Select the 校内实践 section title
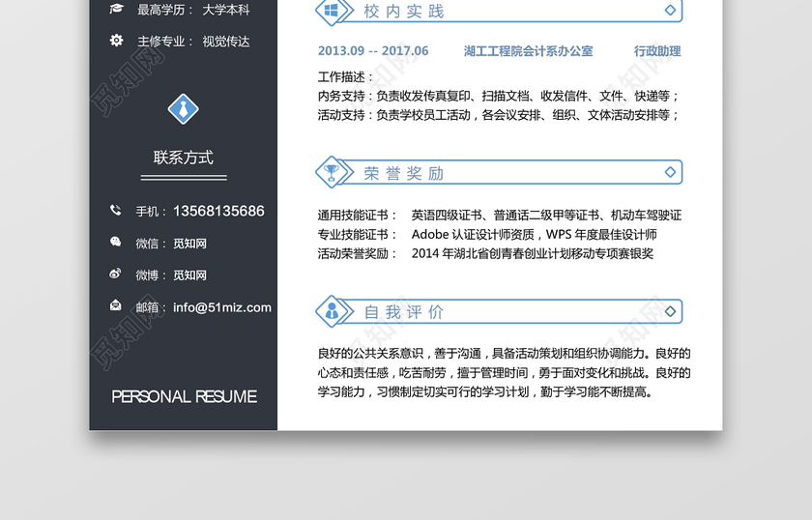This screenshot has height=520, width=812. point(404,12)
